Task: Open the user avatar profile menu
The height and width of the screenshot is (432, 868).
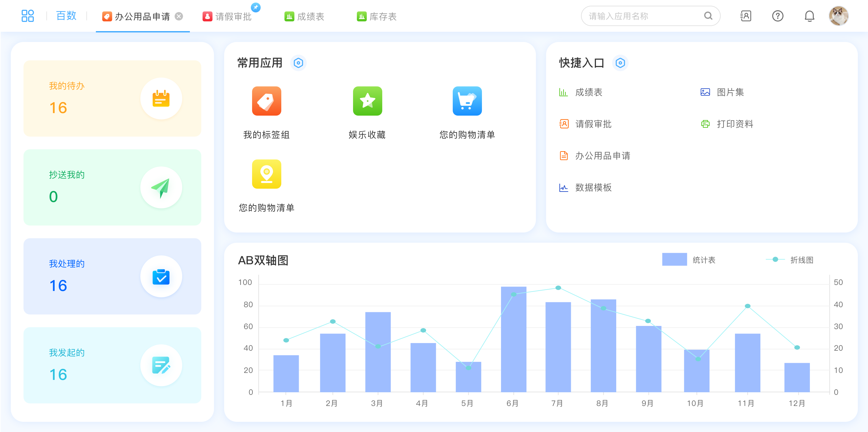Action: [838, 16]
